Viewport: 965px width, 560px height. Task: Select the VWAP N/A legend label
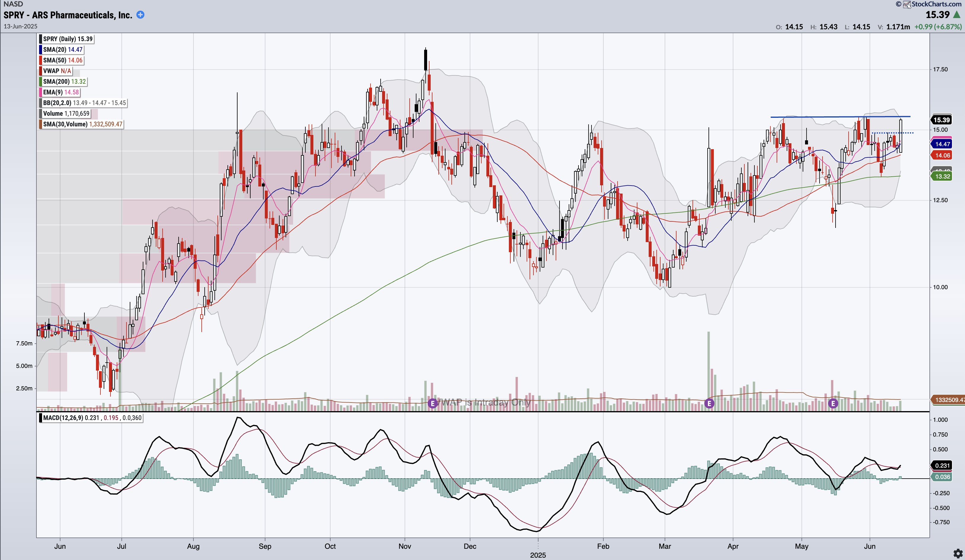click(x=55, y=71)
